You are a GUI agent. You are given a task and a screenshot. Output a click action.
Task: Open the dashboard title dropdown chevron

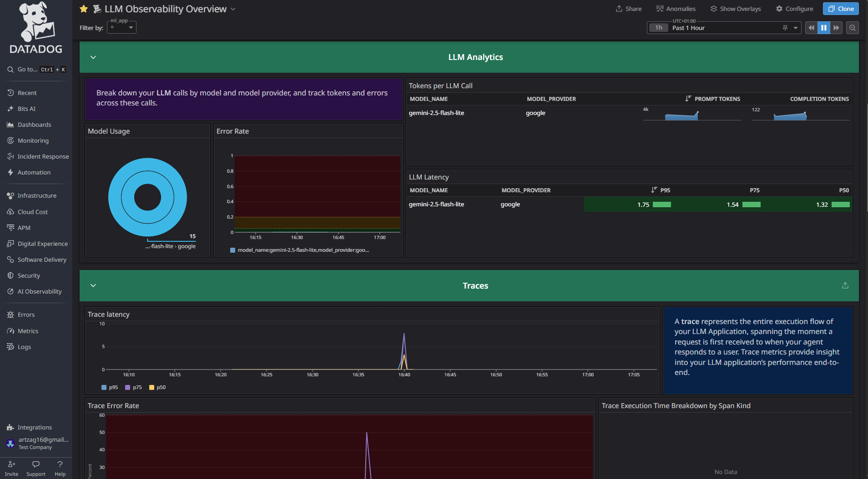point(233,9)
